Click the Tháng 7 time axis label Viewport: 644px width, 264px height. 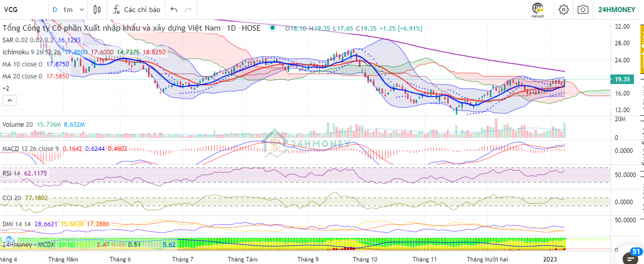tap(183, 259)
